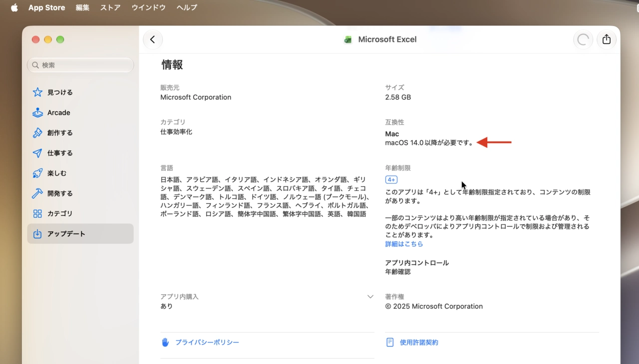Image resolution: width=639 pixels, height=364 pixels.
Task: Click the paper plane icon beside 仕事する
Action: (x=37, y=153)
